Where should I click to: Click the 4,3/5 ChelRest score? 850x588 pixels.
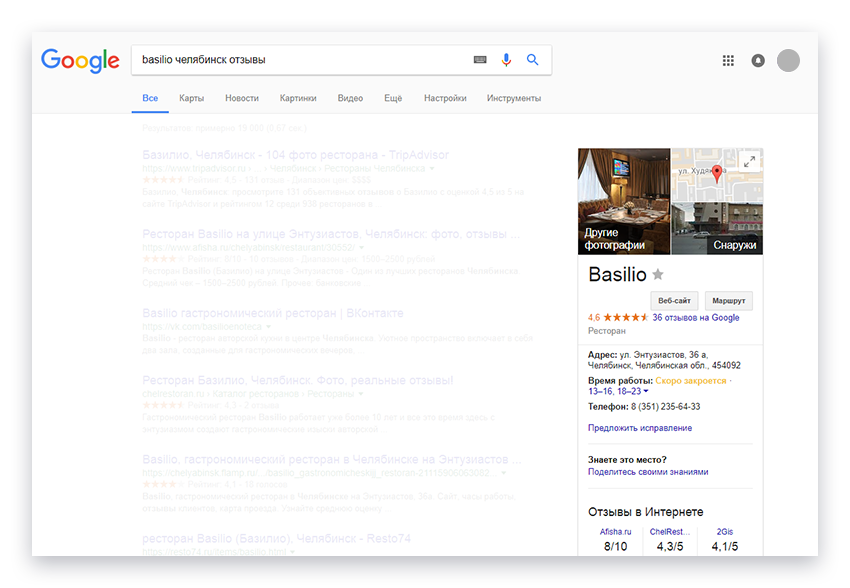(669, 546)
